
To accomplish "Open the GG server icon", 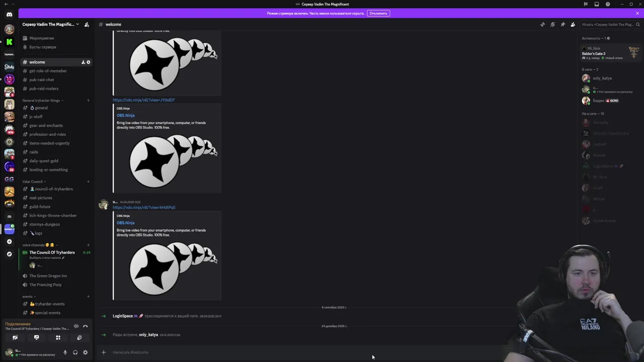I will point(9,179).
